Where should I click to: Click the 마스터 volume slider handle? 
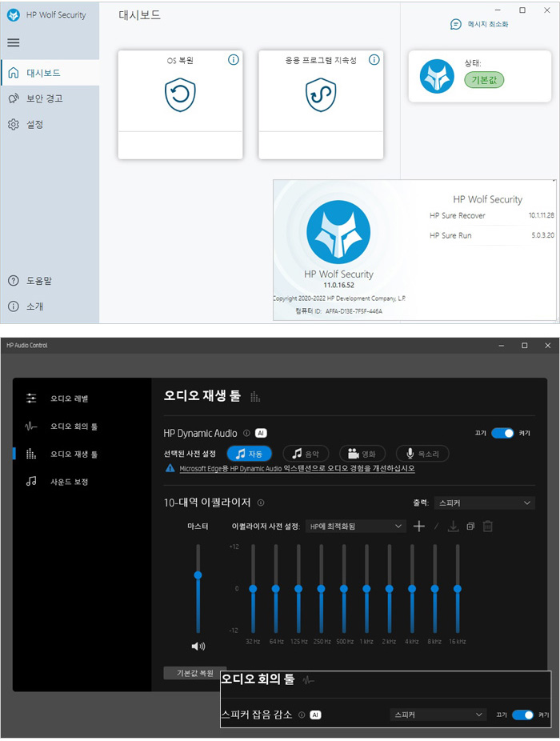(198, 575)
